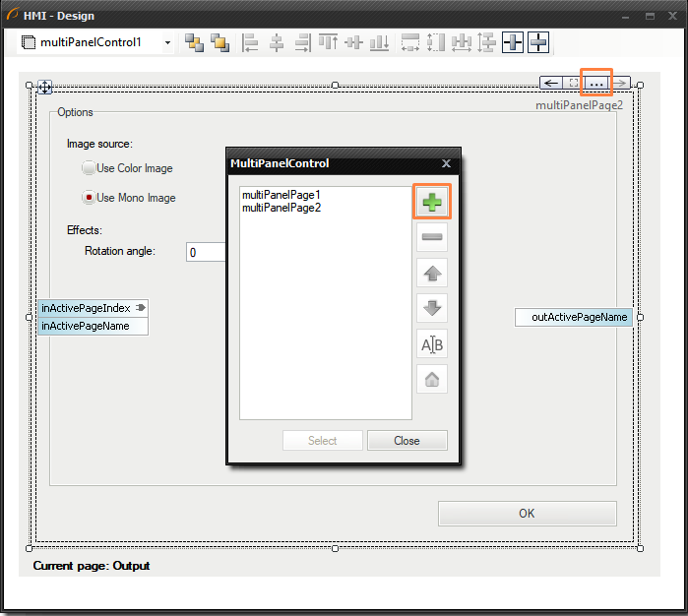Click the home page icon

pyautogui.click(x=432, y=379)
